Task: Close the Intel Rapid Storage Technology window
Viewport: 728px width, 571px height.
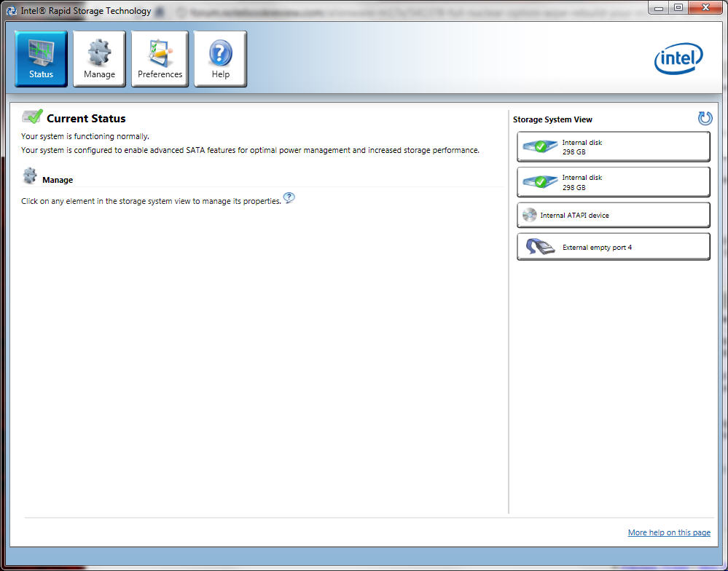Action: tap(705, 8)
